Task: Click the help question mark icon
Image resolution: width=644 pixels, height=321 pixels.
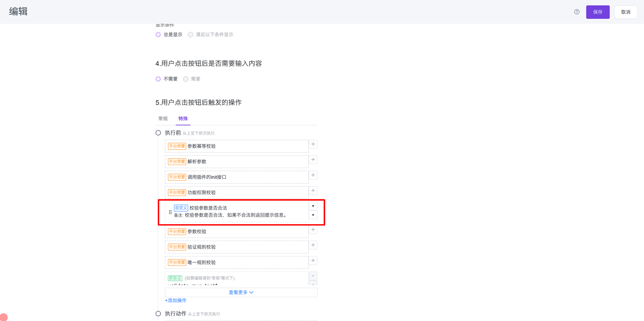Action: [576, 12]
